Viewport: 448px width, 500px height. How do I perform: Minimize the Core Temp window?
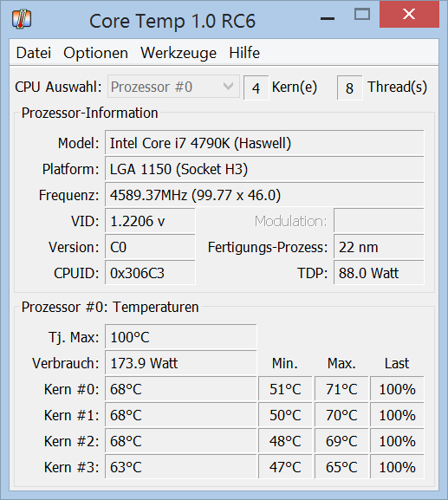[x=328, y=19]
